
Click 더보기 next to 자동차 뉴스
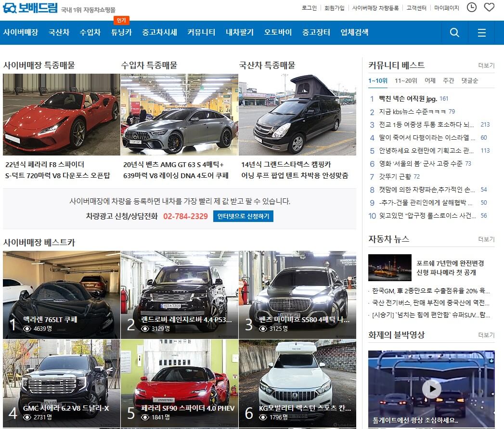point(486,239)
